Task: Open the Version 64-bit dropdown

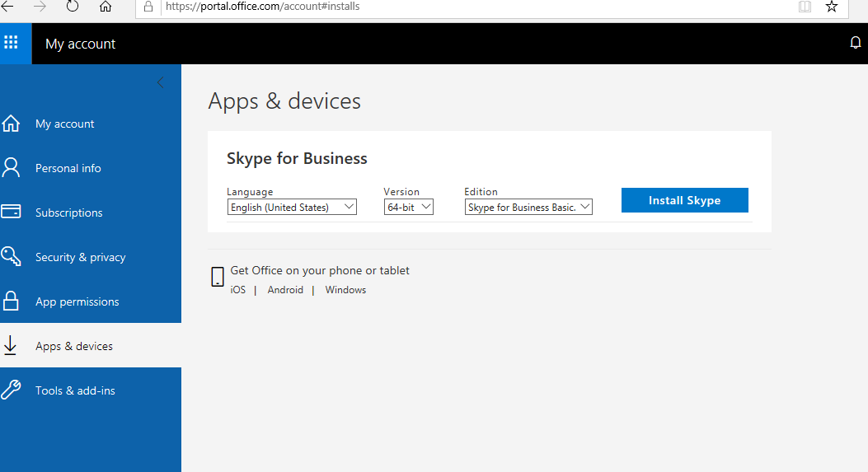Action: (409, 207)
